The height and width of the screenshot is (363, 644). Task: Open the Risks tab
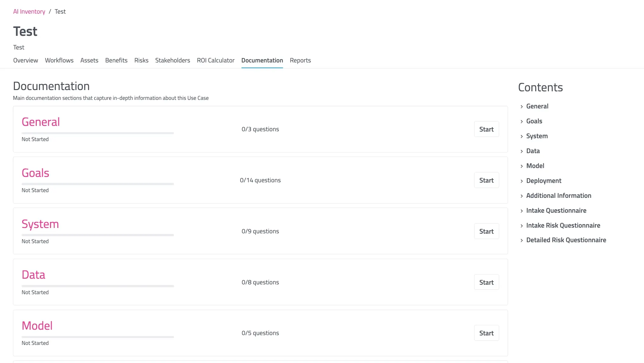tap(141, 60)
